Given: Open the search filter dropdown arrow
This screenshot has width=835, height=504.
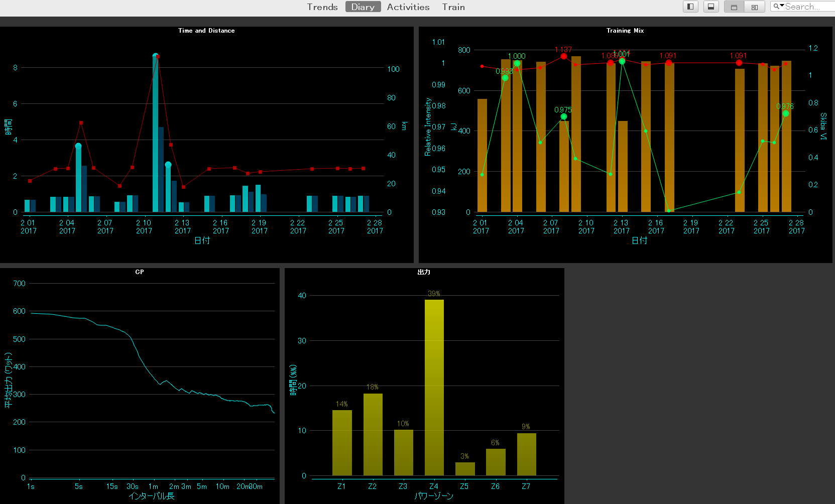Looking at the screenshot, I should [779, 7].
